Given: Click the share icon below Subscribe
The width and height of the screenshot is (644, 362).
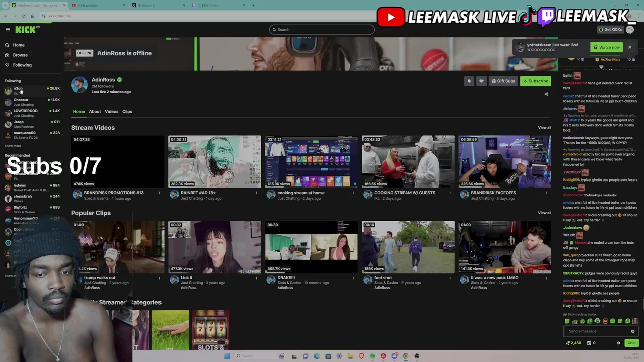Looking at the screenshot, I should coord(546,94).
